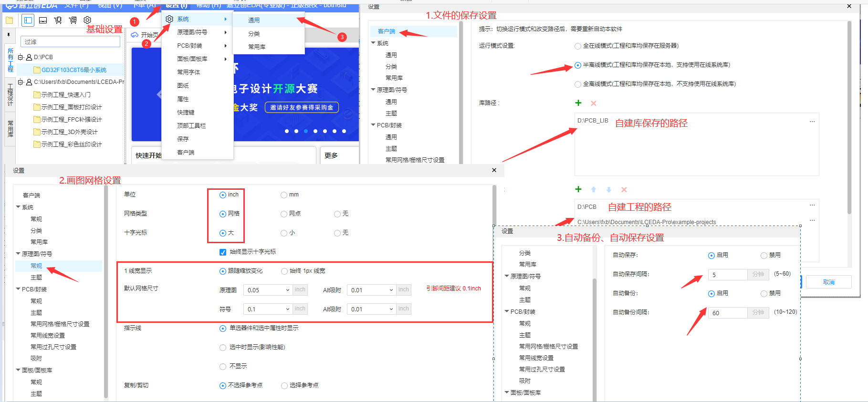Delete project path with red X icon
868x402 pixels.
click(624, 189)
